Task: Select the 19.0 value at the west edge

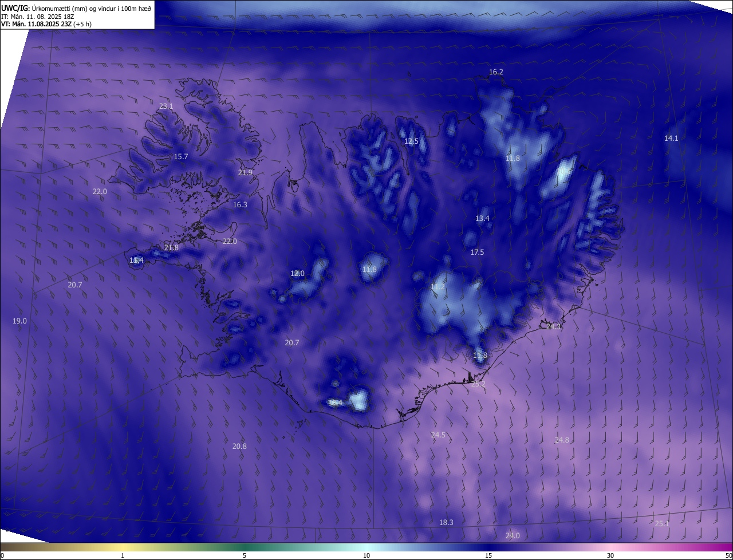Action: click(x=19, y=321)
